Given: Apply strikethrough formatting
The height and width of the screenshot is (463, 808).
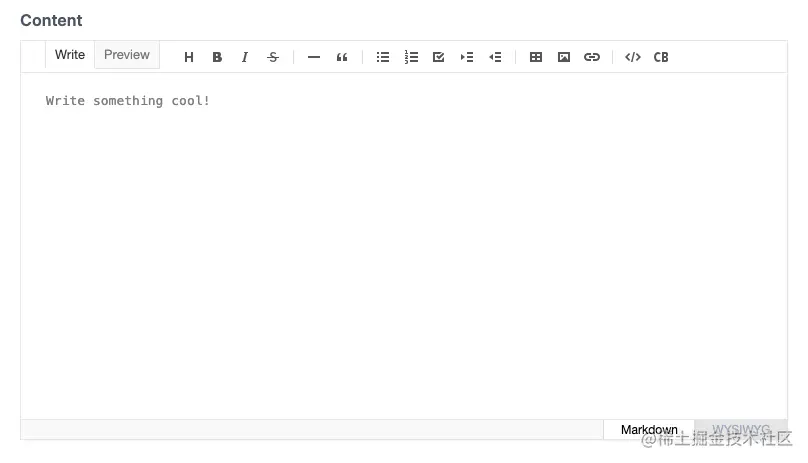Looking at the screenshot, I should [x=273, y=57].
